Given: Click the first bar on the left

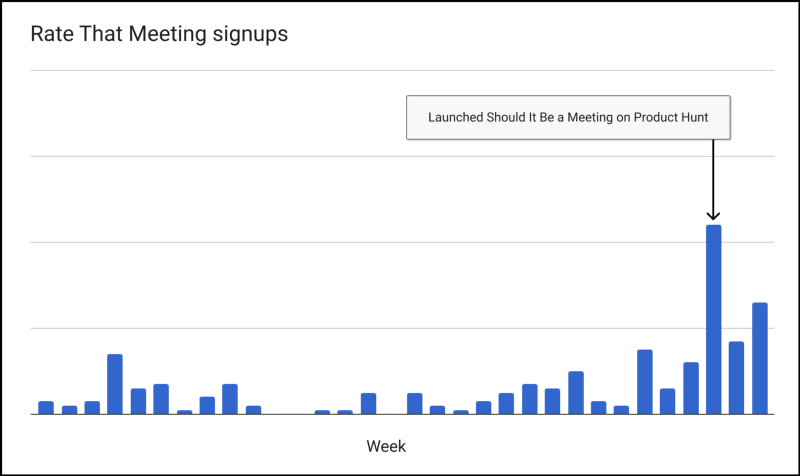Looking at the screenshot, I should click(x=46, y=407).
